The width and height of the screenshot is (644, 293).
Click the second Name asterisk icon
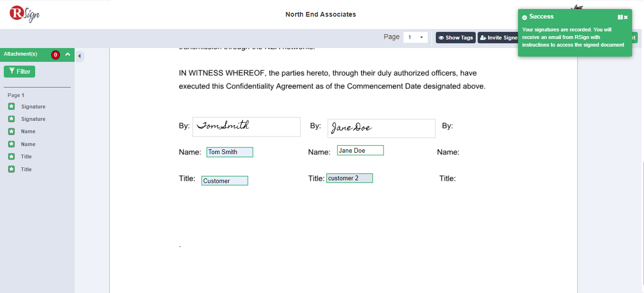pyautogui.click(x=11, y=144)
